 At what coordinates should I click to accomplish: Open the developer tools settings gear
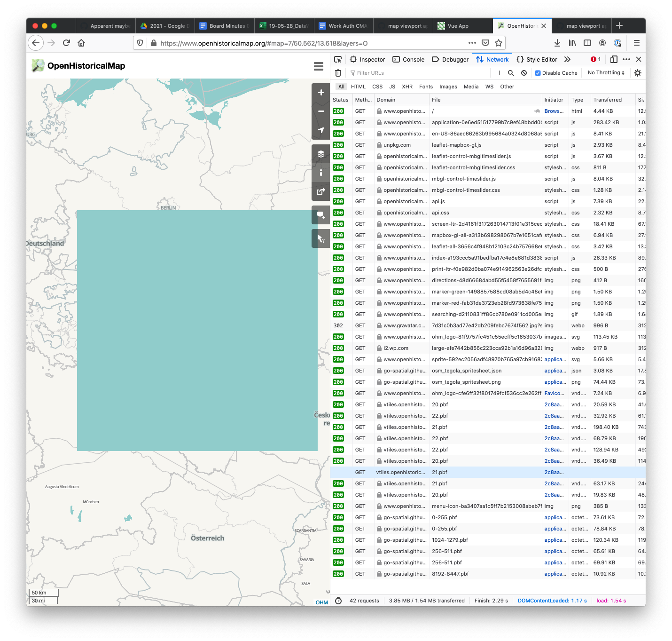(638, 73)
